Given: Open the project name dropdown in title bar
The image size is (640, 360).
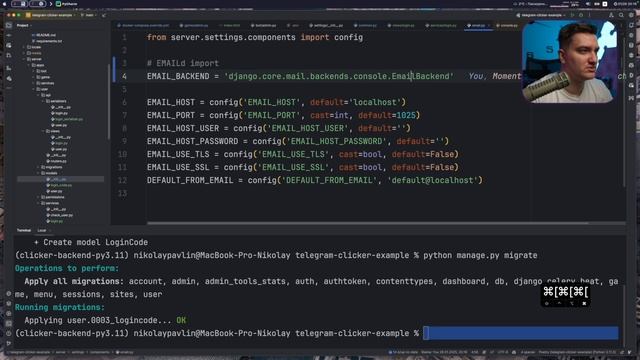Looking at the screenshot, I should click(x=51, y=15).
